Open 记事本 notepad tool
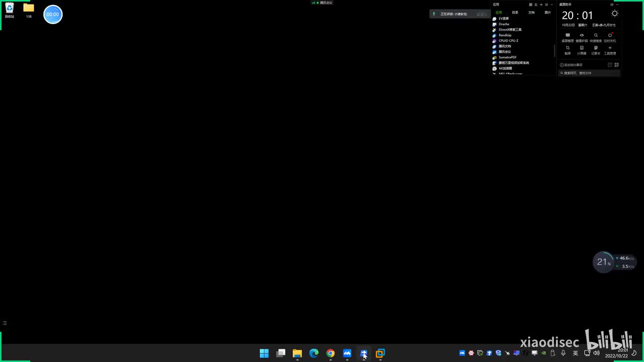Image resolution: width=644 pixels, height=362 pixels. pyautogui.click(x=596, y=50)
